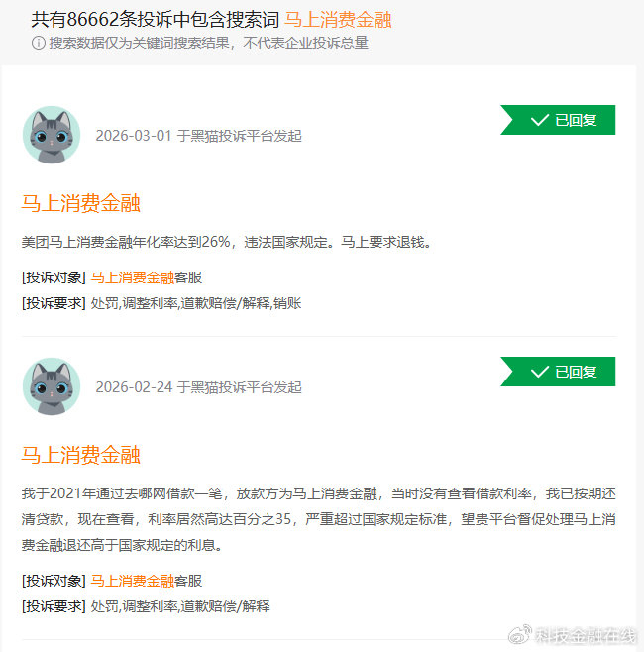The width and height of the screenshot is (644, 652).
Task: Click the highlighted search term 马上消费金融 in the header
Action: pos(338,20)
